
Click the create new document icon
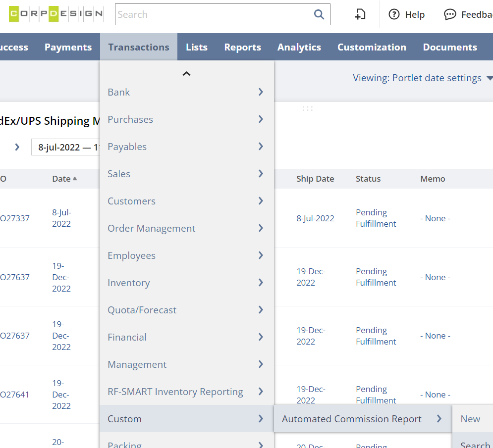click(360, 14)
